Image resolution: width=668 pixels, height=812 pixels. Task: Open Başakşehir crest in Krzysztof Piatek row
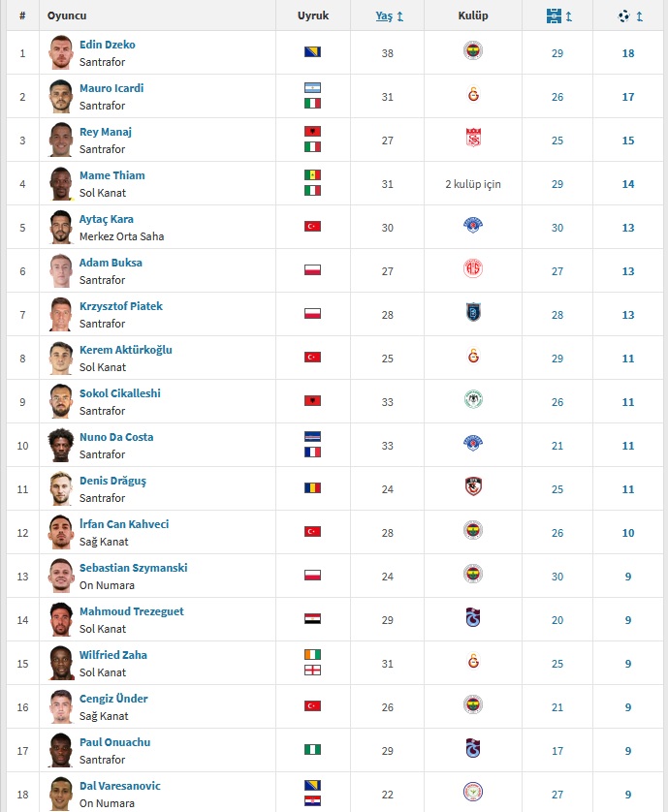pyautogui.click(x=473, y=312)
